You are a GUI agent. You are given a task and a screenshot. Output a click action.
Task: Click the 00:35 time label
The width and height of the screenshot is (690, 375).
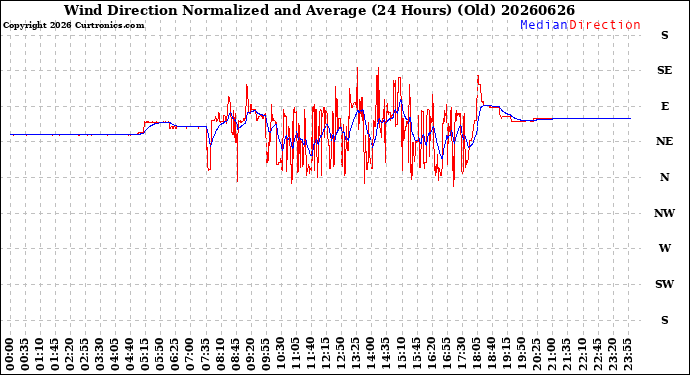[x=25, y=354]
